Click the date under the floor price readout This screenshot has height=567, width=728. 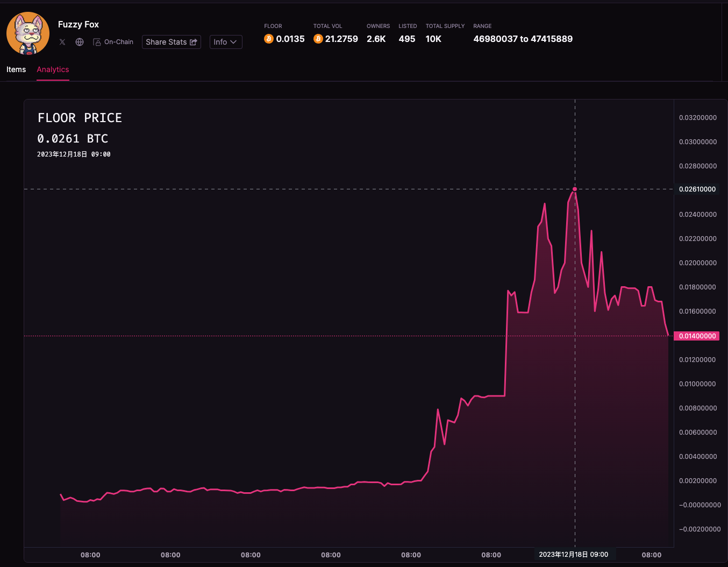coord(74,154)
